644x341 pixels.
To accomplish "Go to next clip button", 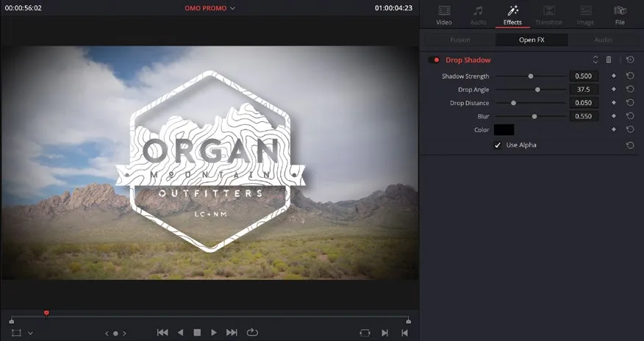I will (384, 333).
